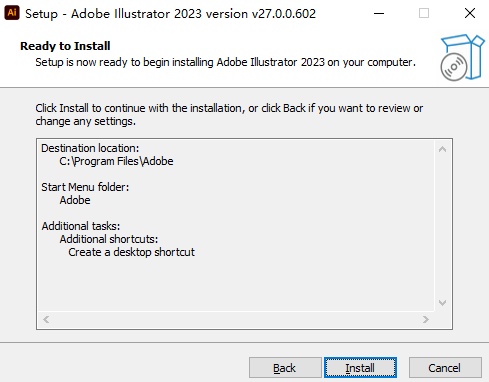Click the summary box scroll up arrow
Image resolution: width=489 pixels, height=382 pixels.
tap(442, 149)
